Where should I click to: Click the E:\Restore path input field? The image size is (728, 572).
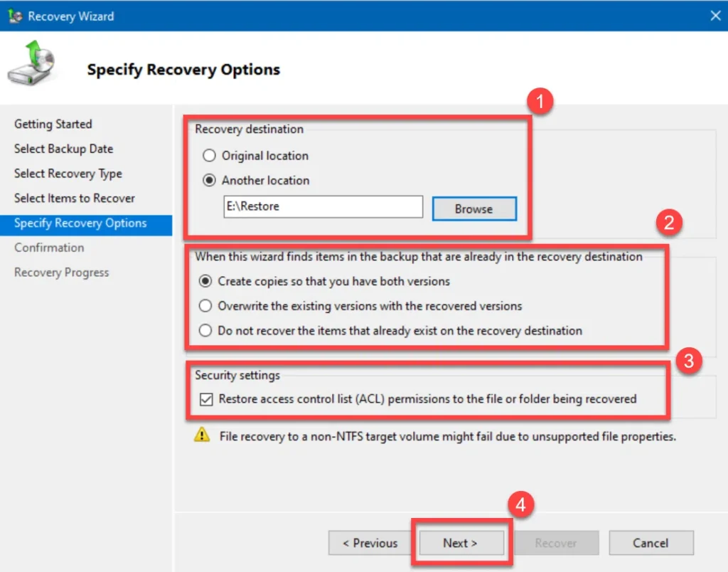(x=323, y=206)
